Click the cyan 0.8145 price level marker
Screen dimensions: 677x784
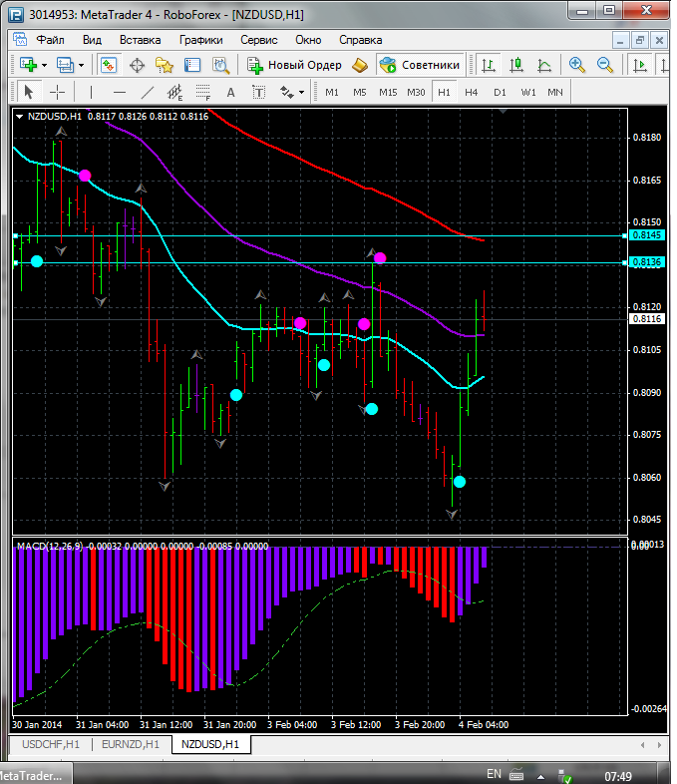click(x=644, y=235)
